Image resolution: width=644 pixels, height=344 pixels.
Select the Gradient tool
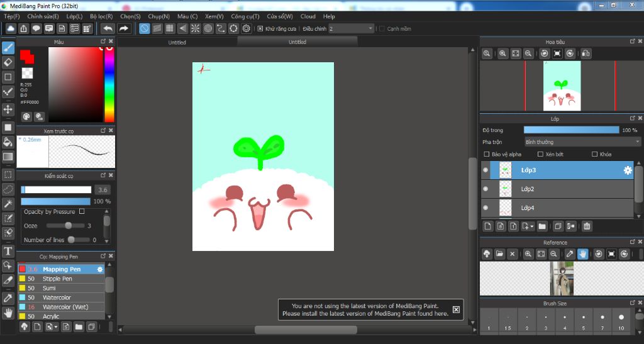[8, 157]
